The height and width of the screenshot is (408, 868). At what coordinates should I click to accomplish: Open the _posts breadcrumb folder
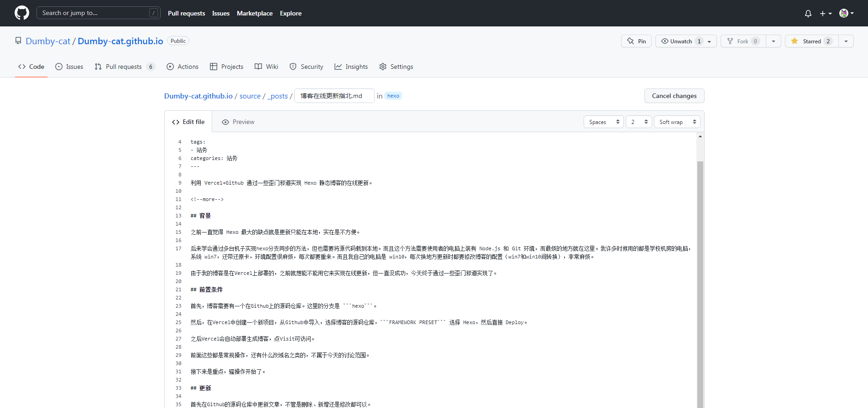tap(277, 96)
